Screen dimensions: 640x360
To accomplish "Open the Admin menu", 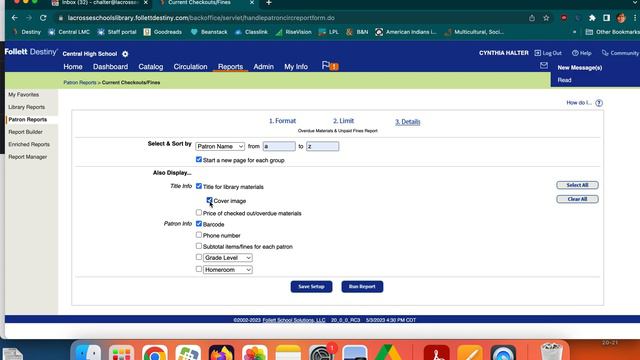I will click(264, 67).
